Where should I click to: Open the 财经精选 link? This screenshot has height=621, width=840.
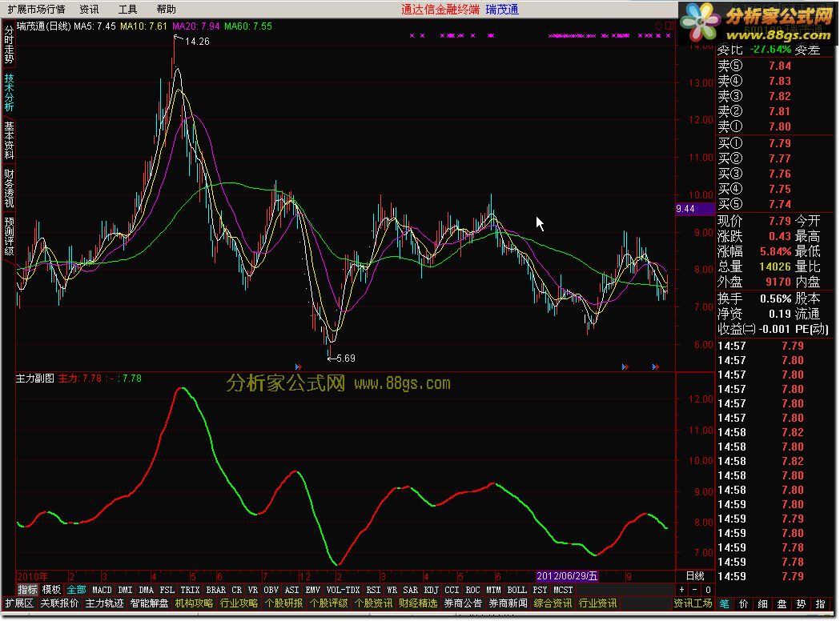(x=418, y=604)
